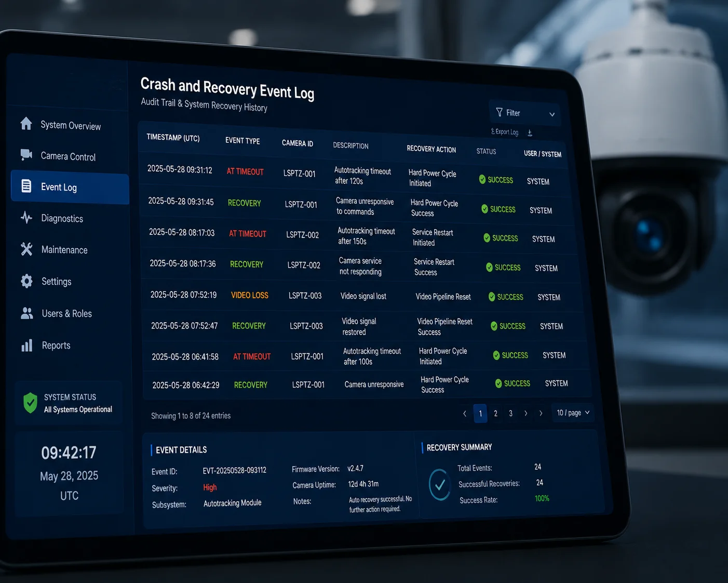Click the previous page arrow

pyautogui.click(x=465, y=414)
